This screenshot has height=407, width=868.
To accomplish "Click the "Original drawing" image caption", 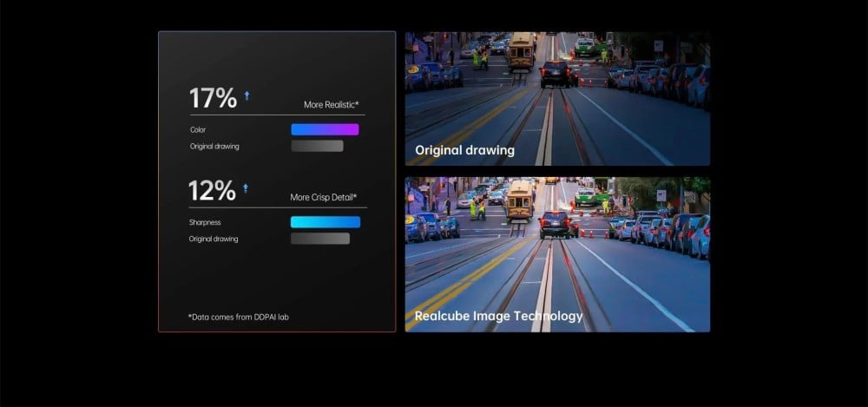I will tap(464, 150).
